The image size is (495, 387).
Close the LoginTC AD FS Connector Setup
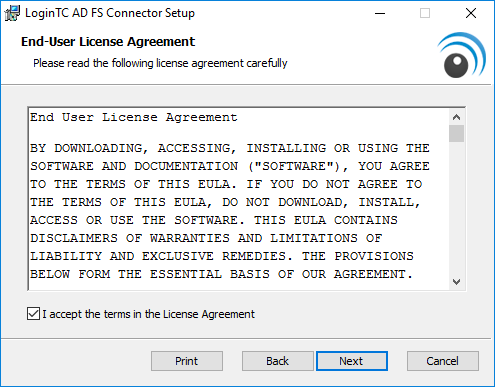(x=471, y=13)
